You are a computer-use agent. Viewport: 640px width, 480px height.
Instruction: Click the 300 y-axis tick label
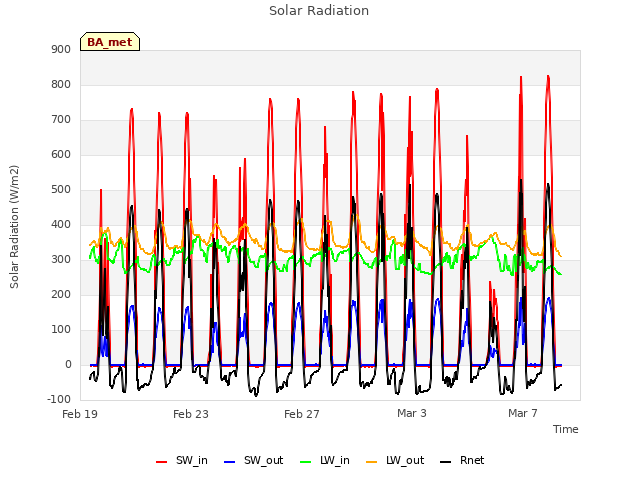click(x=61, y=260)
